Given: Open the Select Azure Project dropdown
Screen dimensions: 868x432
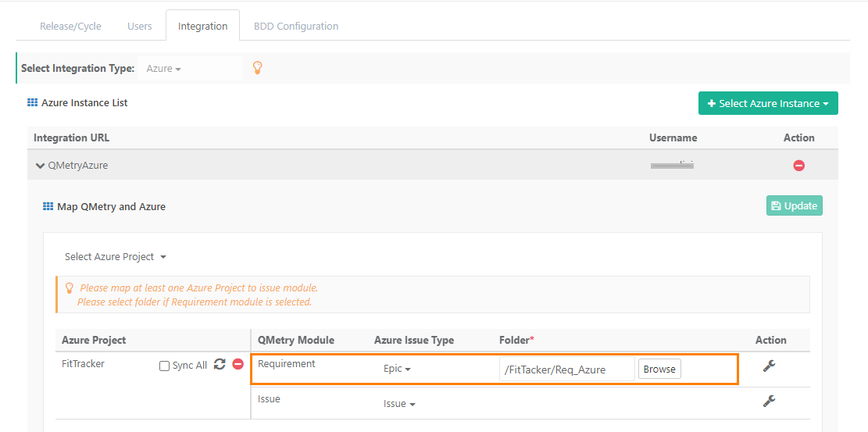Looking at the screenshot, I should (116, 257).
